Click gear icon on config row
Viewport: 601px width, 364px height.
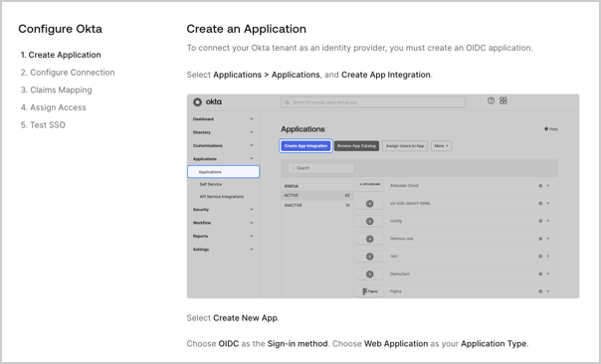click(540, 221)
